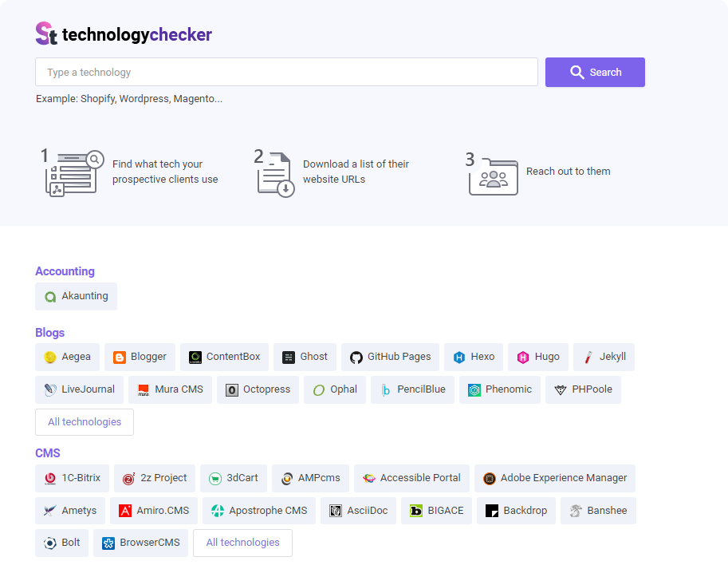
Task: Click the Akaunting logo icon
Action: (50, 297)
